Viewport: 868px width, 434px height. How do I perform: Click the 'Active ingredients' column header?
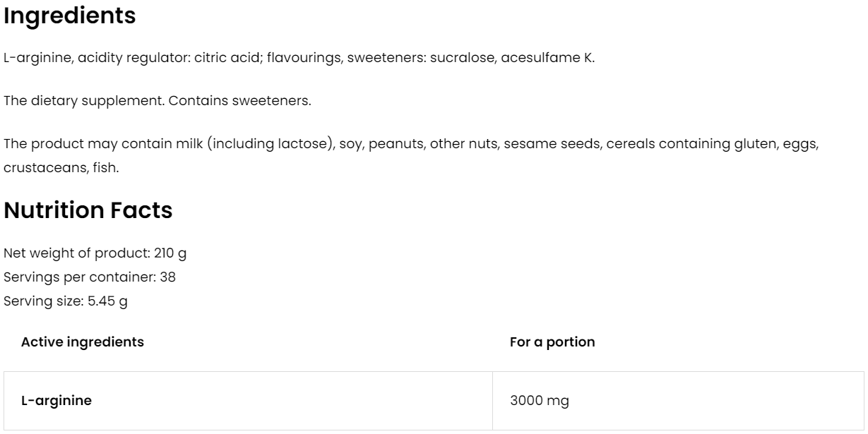pyautogui.click(x=83, y=342)
